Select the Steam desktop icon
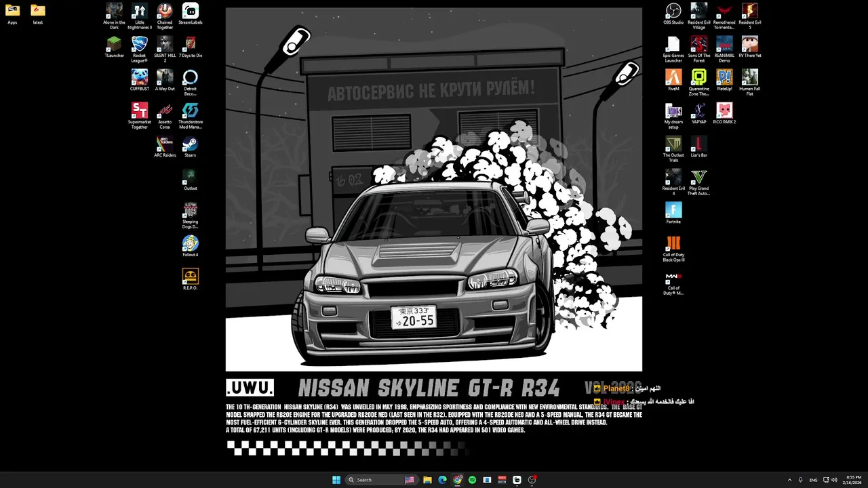868x488 pixels. click(191, 147)
